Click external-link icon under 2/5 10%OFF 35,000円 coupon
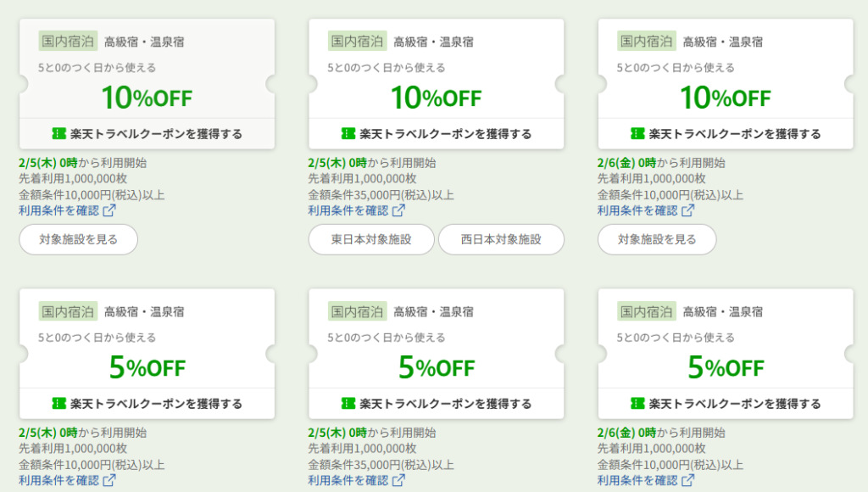The width and height of the screenshot is (868, 492). (398, 210)
